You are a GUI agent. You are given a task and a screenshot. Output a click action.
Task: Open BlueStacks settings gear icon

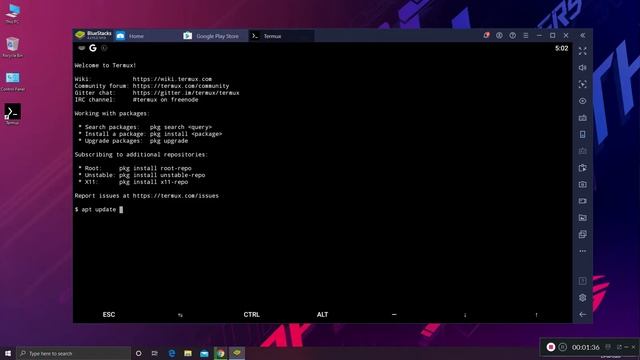point(582,298)
